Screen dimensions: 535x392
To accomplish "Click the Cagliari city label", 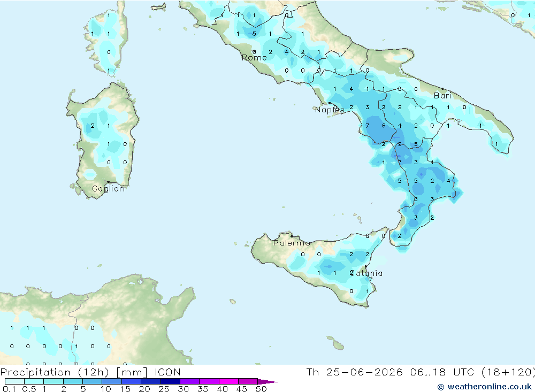I will 109,189.
